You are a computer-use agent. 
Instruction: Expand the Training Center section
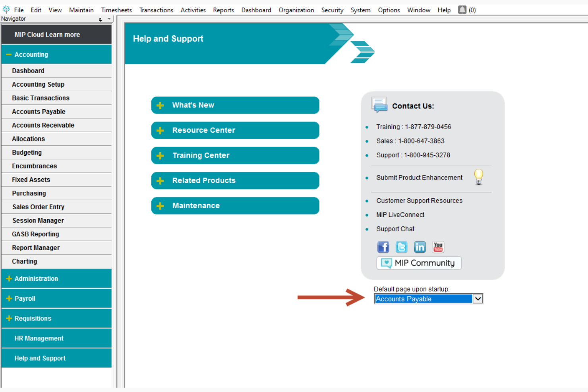(235, 155)
